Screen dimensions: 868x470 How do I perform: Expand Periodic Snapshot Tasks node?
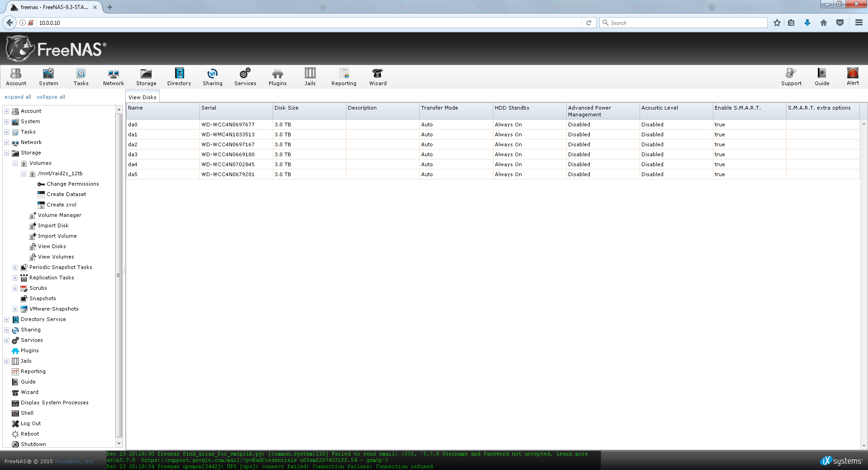pos(15,268)
